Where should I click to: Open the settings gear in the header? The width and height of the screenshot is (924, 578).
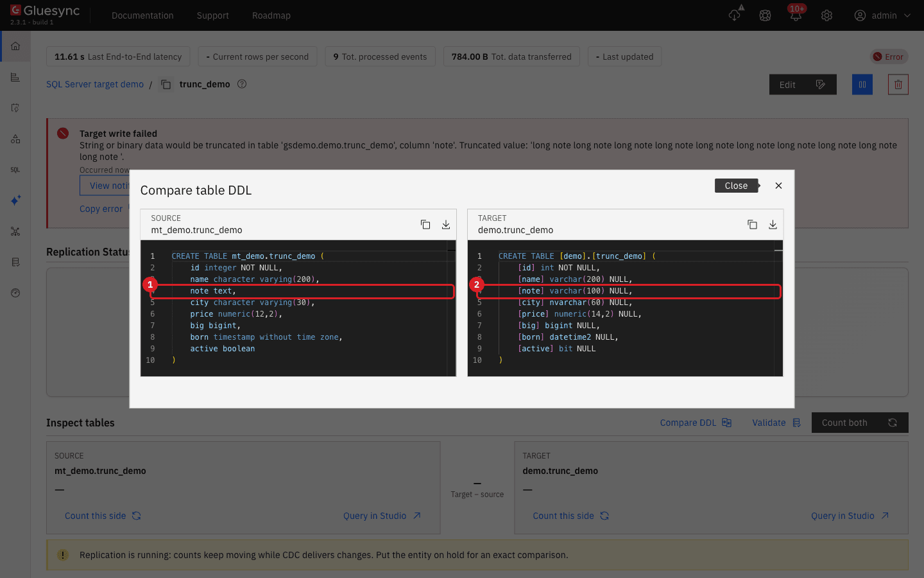(826, 15)
